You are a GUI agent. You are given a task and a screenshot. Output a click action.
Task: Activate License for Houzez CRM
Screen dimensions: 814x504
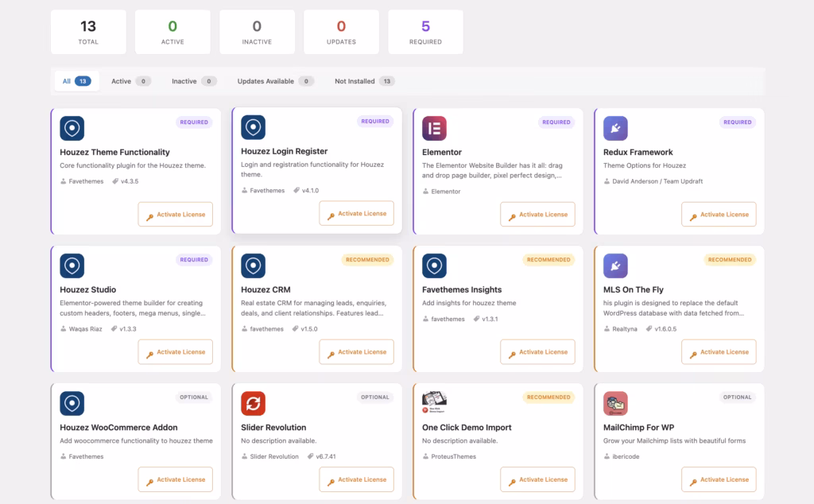tap(357, 352)
